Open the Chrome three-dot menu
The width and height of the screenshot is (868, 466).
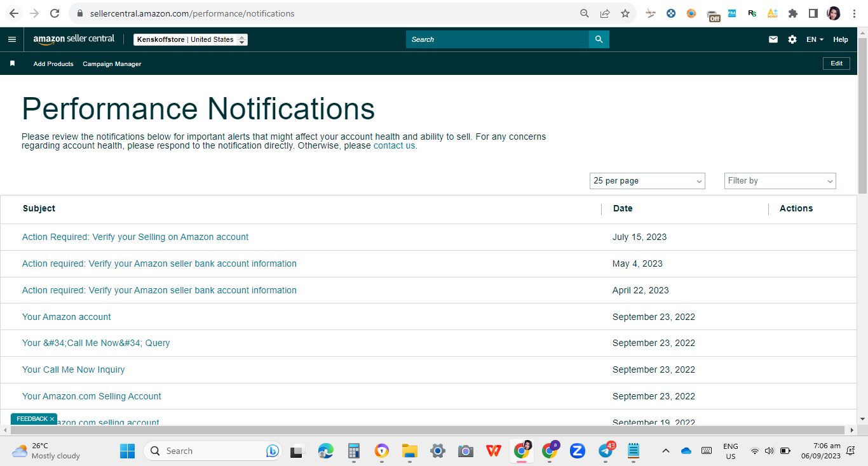(x=855, y=13)
